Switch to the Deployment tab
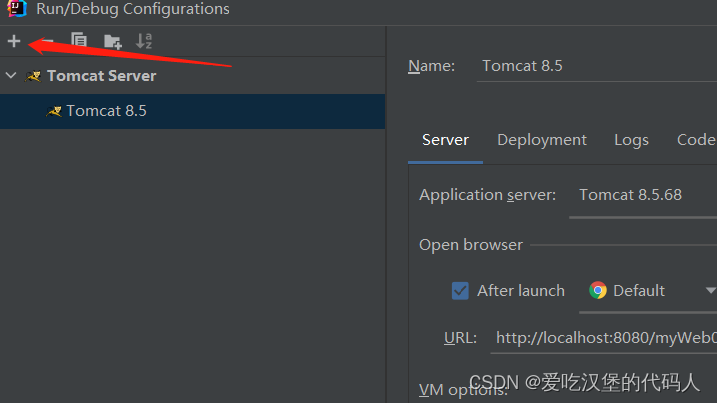 (x=542, y=140)
